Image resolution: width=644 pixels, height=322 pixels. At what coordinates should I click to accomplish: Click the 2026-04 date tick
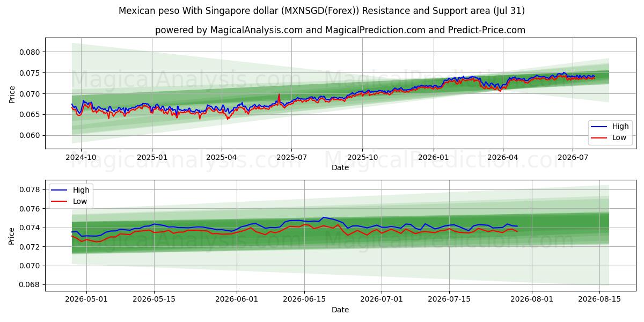click(x=502, y=157)
